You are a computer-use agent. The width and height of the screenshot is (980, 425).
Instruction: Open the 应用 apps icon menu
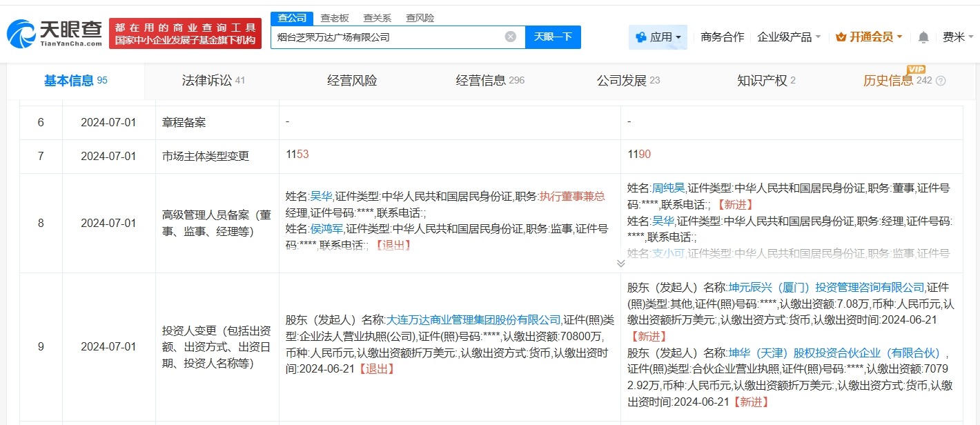click(x=643, y=37)
